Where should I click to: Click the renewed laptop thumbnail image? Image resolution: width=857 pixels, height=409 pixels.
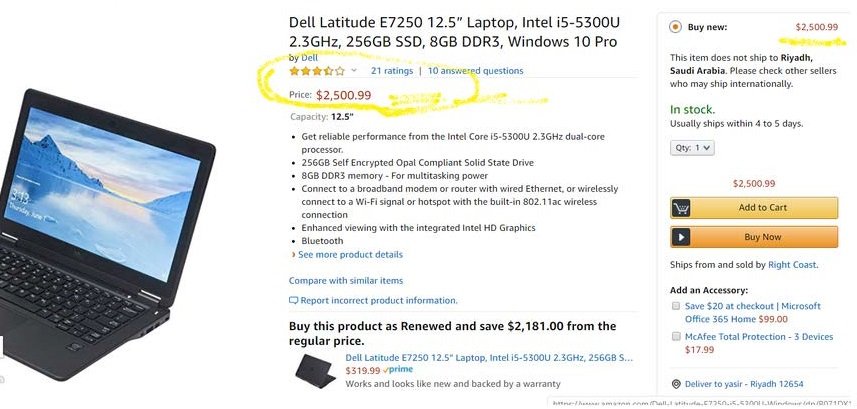(x=315, y=370)
